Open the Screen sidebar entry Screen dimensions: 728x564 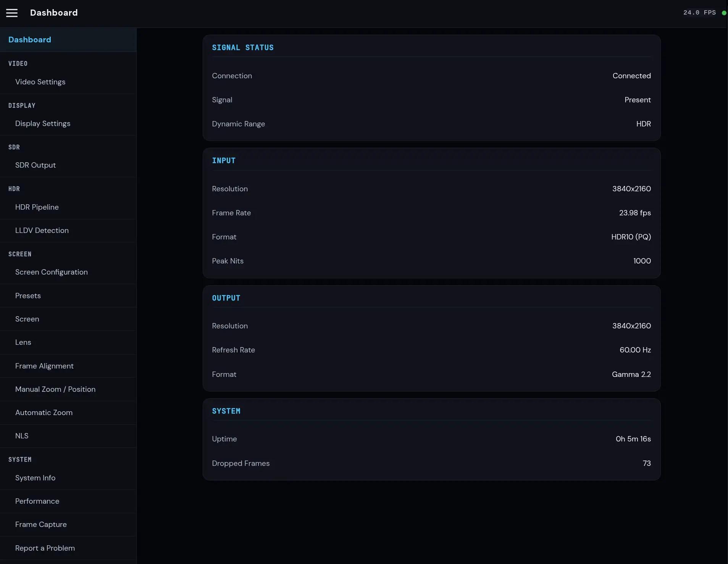[68, 319]
